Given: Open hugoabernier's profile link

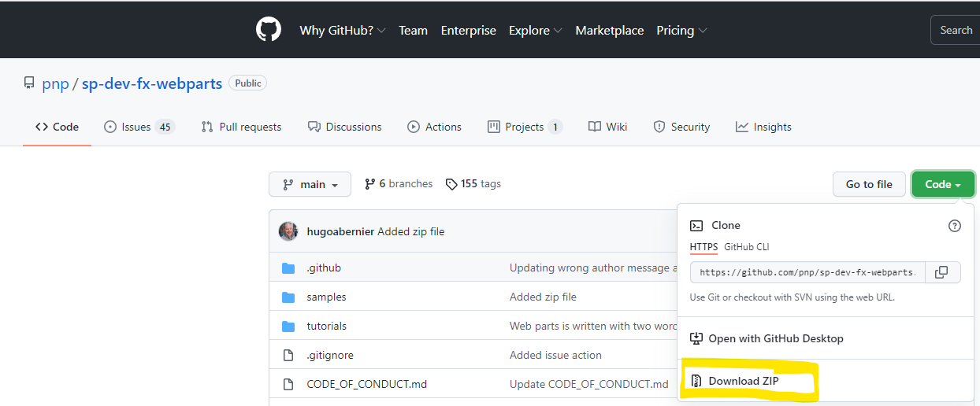Looking at the screenshot, I should tap(340, 231).
